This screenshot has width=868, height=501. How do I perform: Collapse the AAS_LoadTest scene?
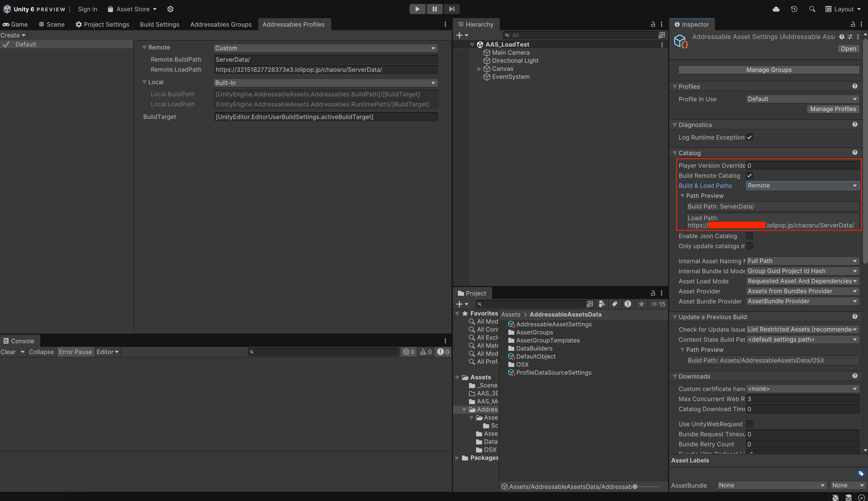tap(472, 45)
